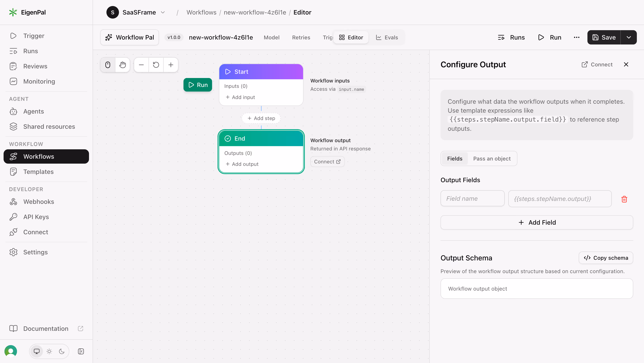Open the SaaSFrame workspace dropdown
Image resolution: width=644 pixels, height=363 pixels.
[x=136, y=12]
